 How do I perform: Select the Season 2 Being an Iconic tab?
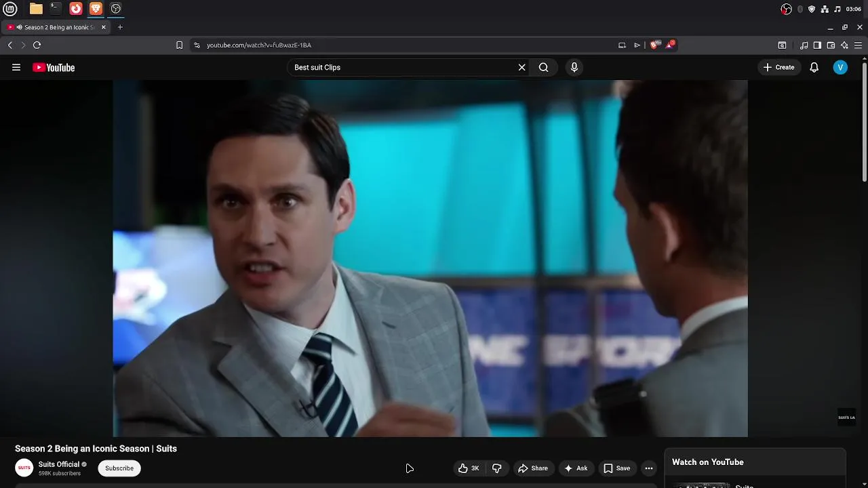point(56,27)
